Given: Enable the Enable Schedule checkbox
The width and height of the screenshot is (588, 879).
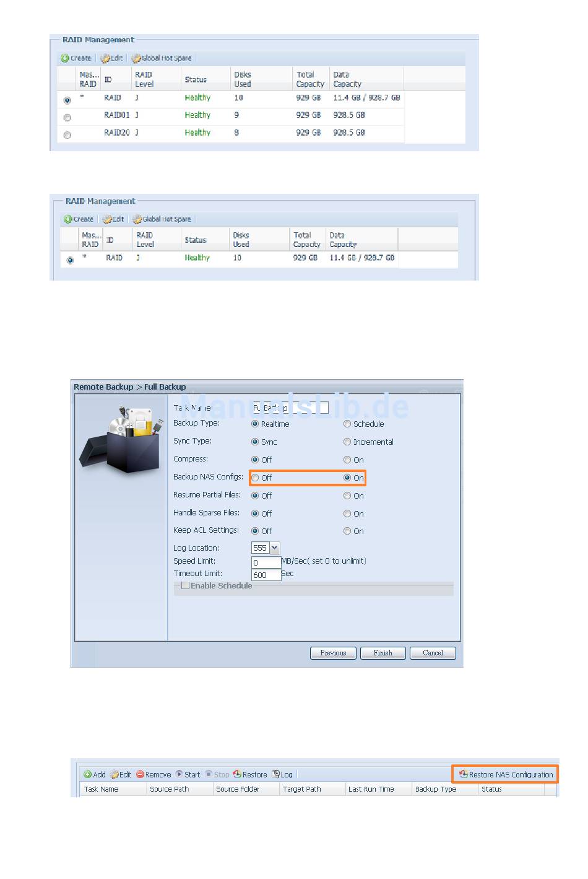Looking at the screenshot, I should pyautogui.click(x=185, y=585).
